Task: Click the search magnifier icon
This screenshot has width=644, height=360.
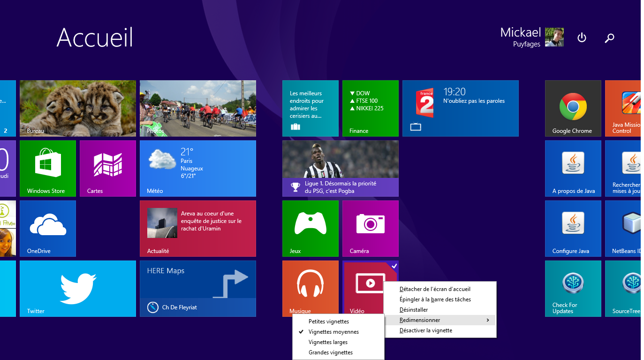Action: click(x=609, y=38)
